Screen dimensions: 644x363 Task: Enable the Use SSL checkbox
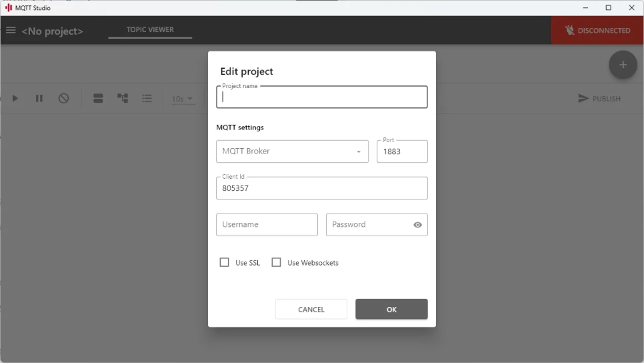[x=224, y=262]
